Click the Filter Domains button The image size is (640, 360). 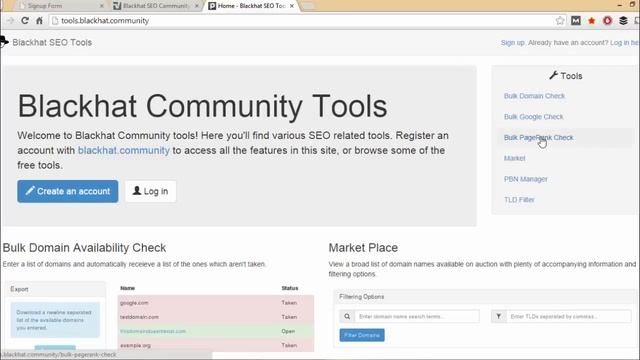(362, 335)
